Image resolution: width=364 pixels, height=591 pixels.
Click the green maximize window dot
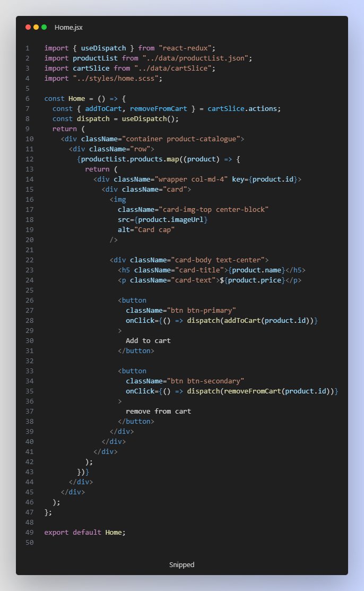click(x=44, y=27)
